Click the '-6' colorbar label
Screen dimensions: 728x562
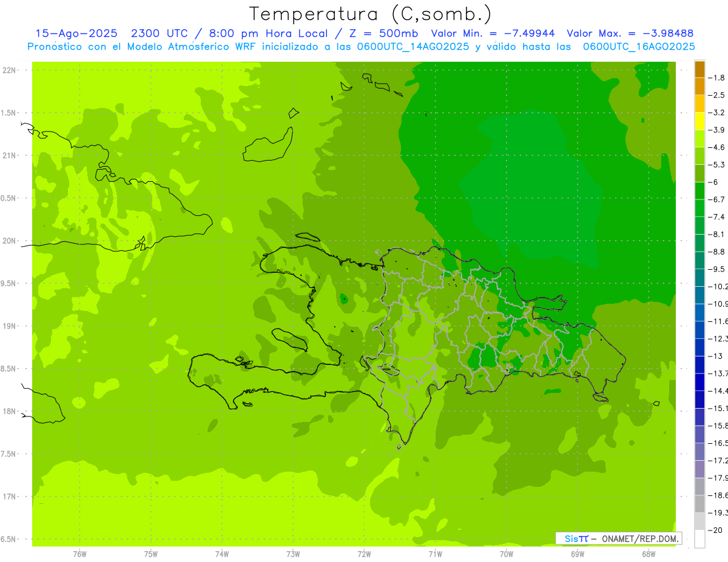(713, 182)
